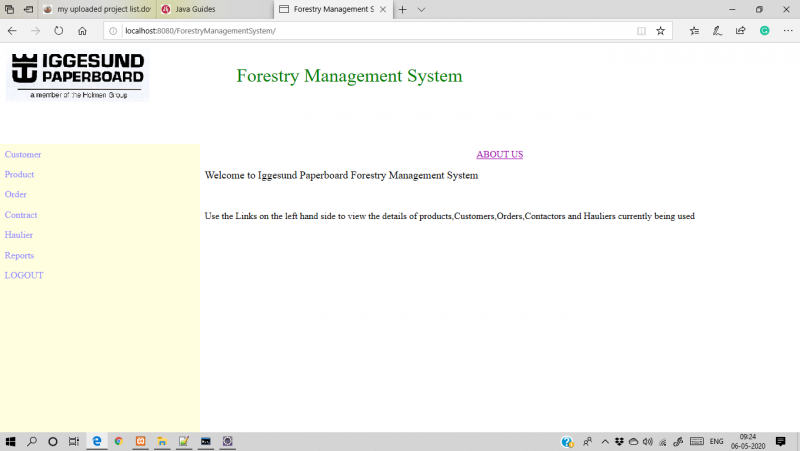Open Edge settings and more menu
Viewport: 800px width, 451px height.
point(788,31)
